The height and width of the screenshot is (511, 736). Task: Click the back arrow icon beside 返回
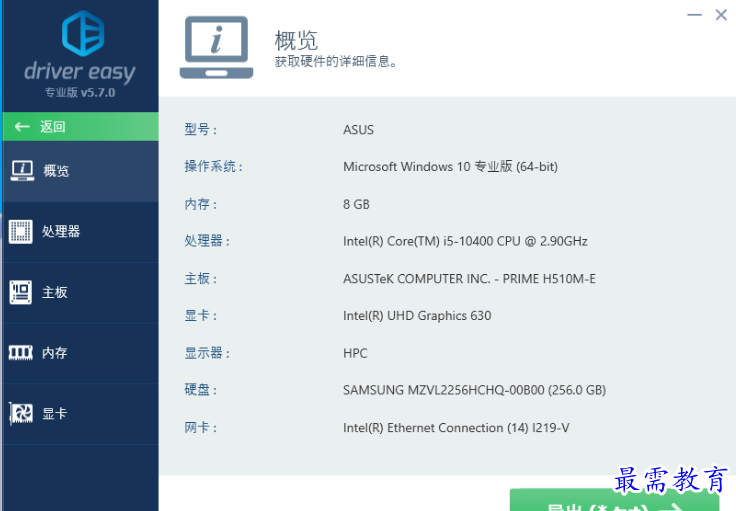pyautogui.click(x=22, y=126)
